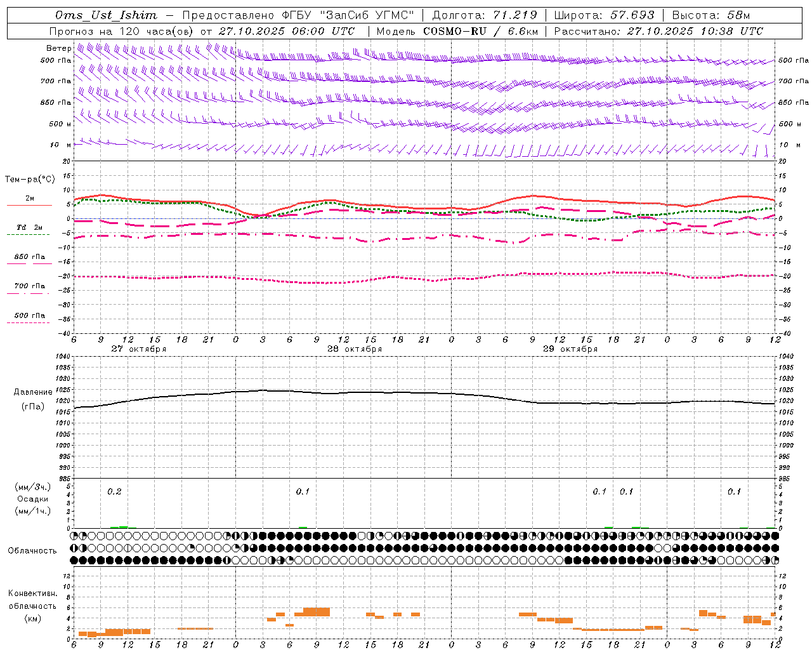This screenshot has height=650, width=812.
Task: Click the green precipitation bar below 0.2
Action: (x=119, y=527)
